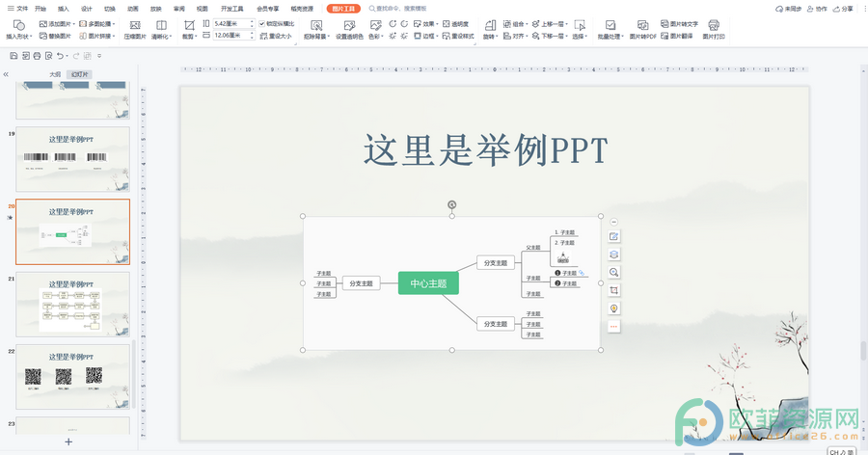The height and width of the screenshot is (455, 868).
Task: Click the Not Synced (未同步) button
Action: 788,9
